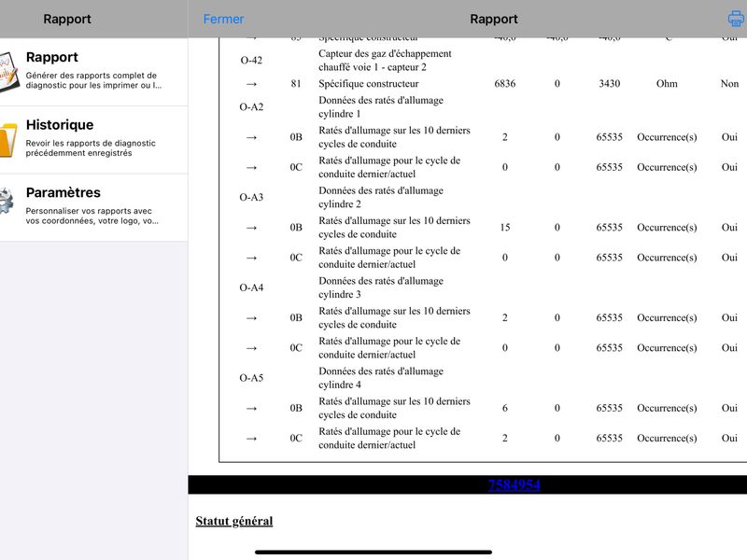Follow the 7584954 link
This screenshot has height=560, width=747.
[x=514, y=484]
